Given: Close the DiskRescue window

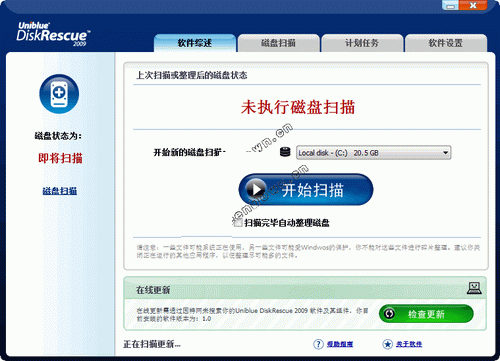Looking at the screenshot, I should 473,5.
